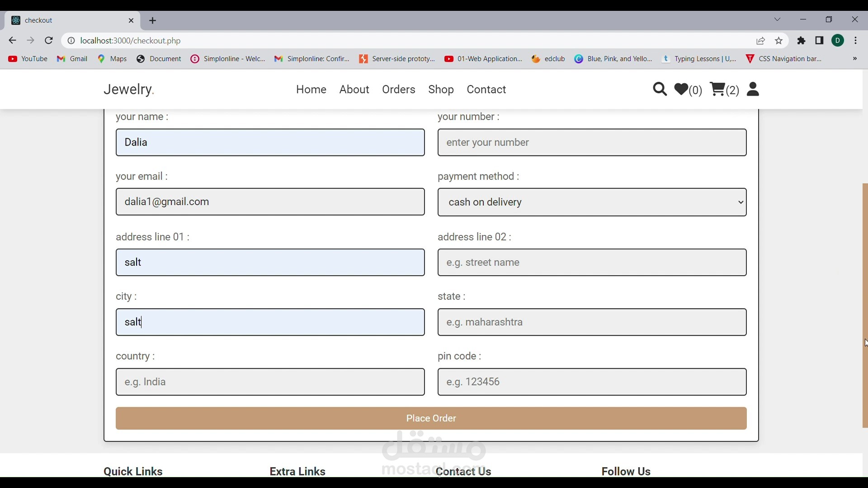Screen dimensions: 868x488
Task: Open browser extensions puzzle icon
Action: click(802, 41)
